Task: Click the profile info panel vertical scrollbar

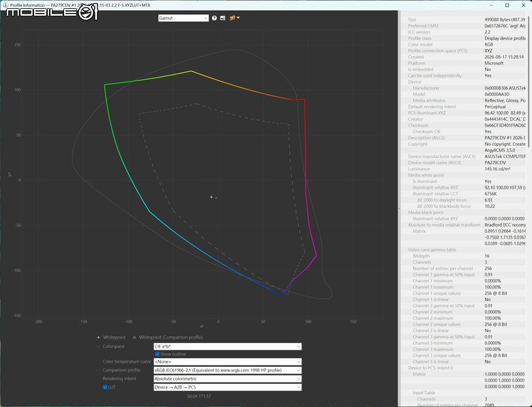Action: [529, 81]
